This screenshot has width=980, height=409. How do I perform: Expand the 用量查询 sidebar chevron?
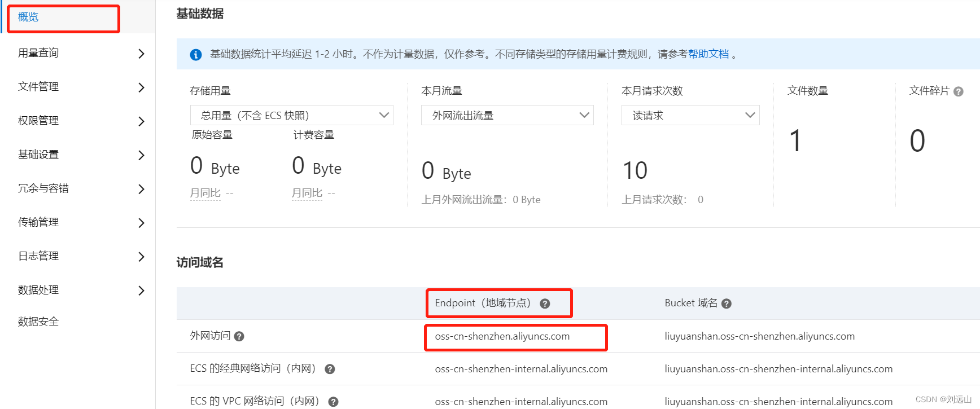coord(141,54)
